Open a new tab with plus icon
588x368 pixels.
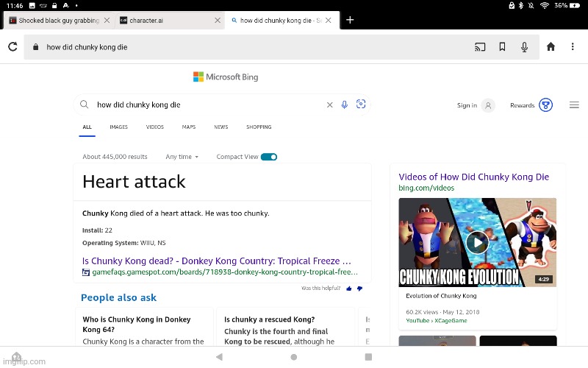tap(350, 20)
